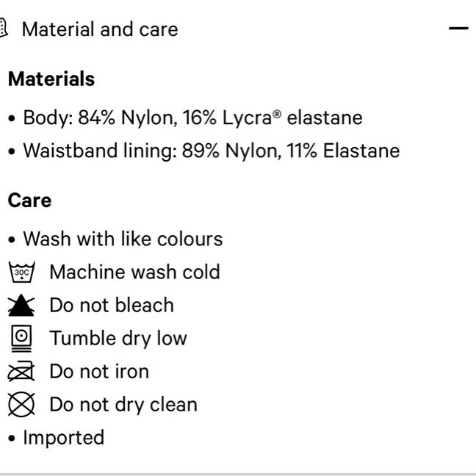Click the Do not bleach label
The height and width of the screenshot is (476, 476).
pos(112,305)
